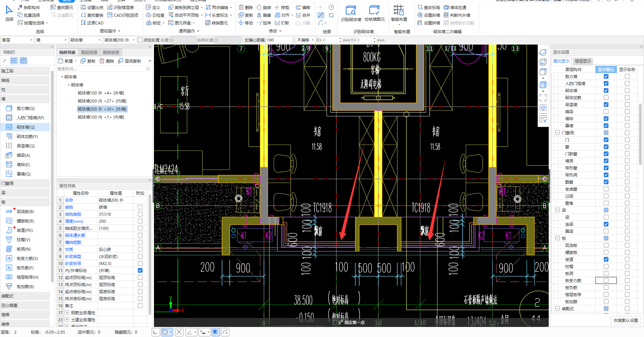This screenshot has width=644, height=337.
Task: Click the 打断 break tool
Action: click(x=282, y=23)
